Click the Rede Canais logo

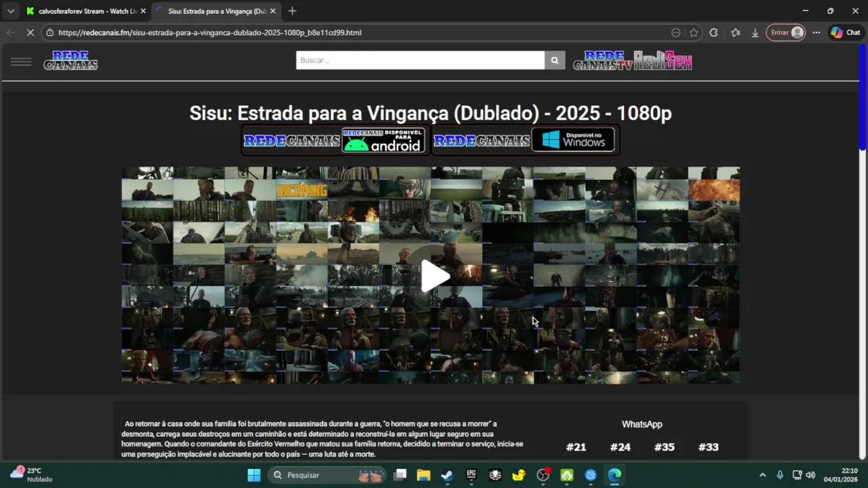coord(71,61)
